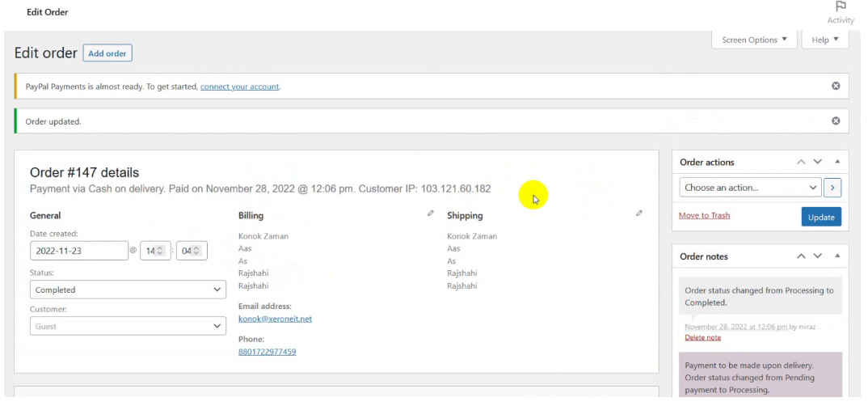Expand the Help tab
868x406 pixels.
[825, 40]
